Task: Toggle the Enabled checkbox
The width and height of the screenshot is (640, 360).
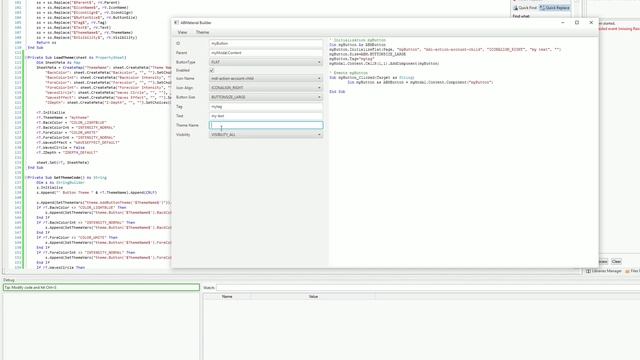Action: tap(212, 70)
